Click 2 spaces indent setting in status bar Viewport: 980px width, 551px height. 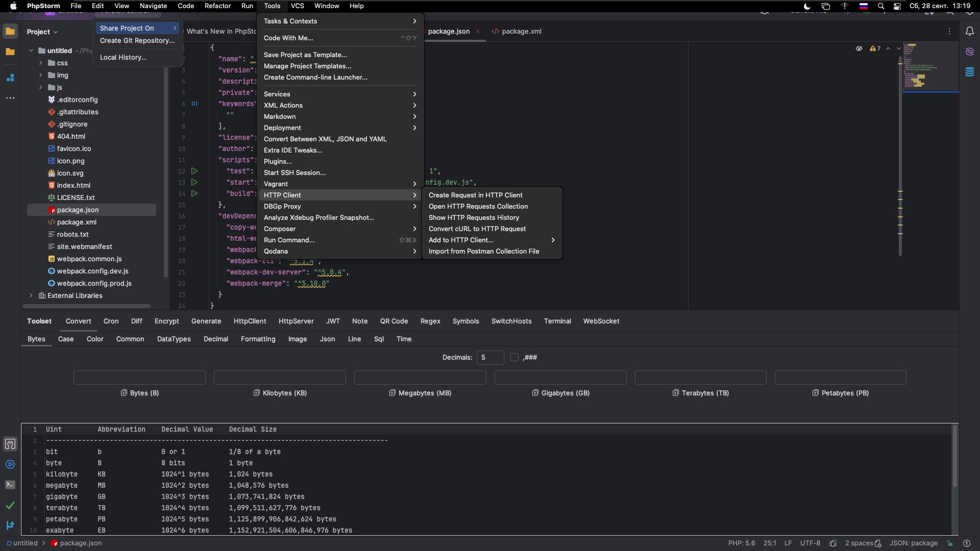[859, 543]
